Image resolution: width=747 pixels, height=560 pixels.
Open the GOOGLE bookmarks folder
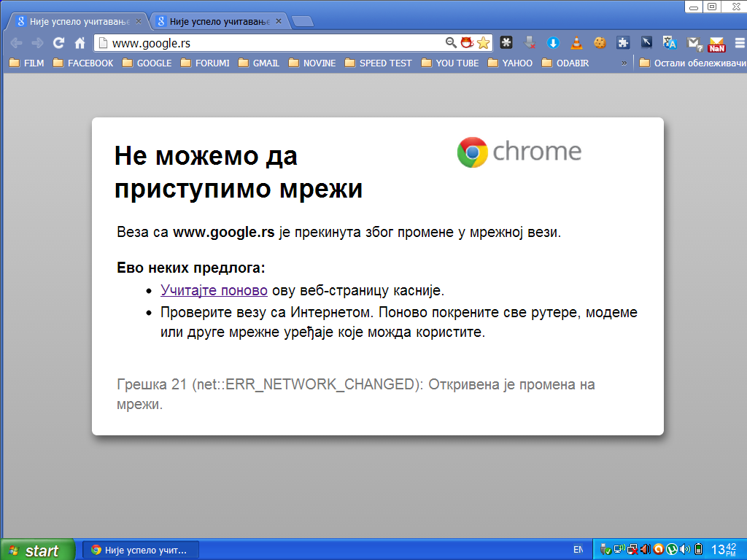(x=147, y=63)
